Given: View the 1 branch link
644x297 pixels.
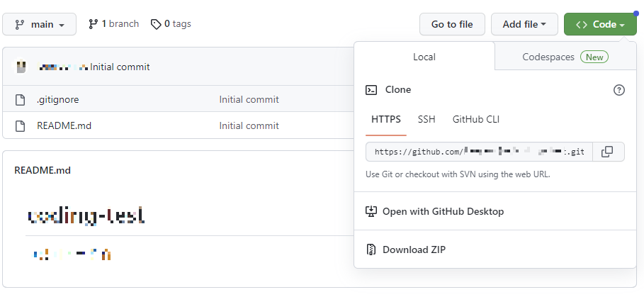Looking at the screenshot, I should coord(114,24).
